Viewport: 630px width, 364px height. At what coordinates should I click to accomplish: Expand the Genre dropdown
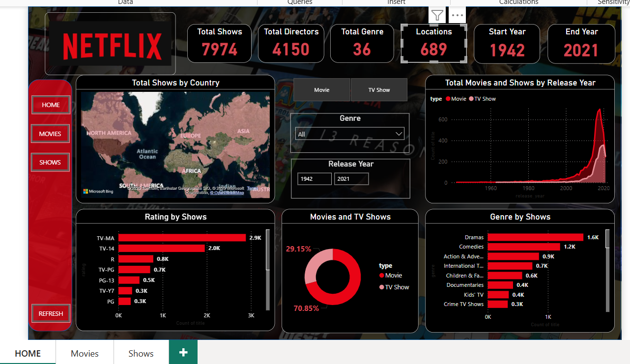coord(399,134)
